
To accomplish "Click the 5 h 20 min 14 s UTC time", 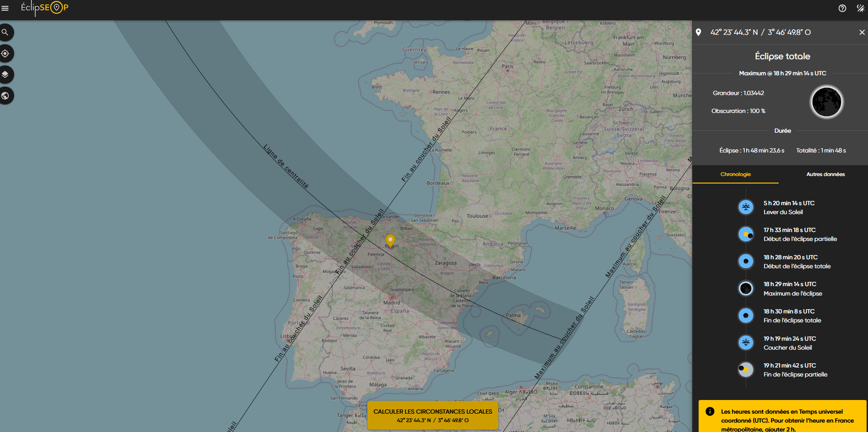I will (x=789, y=203).
